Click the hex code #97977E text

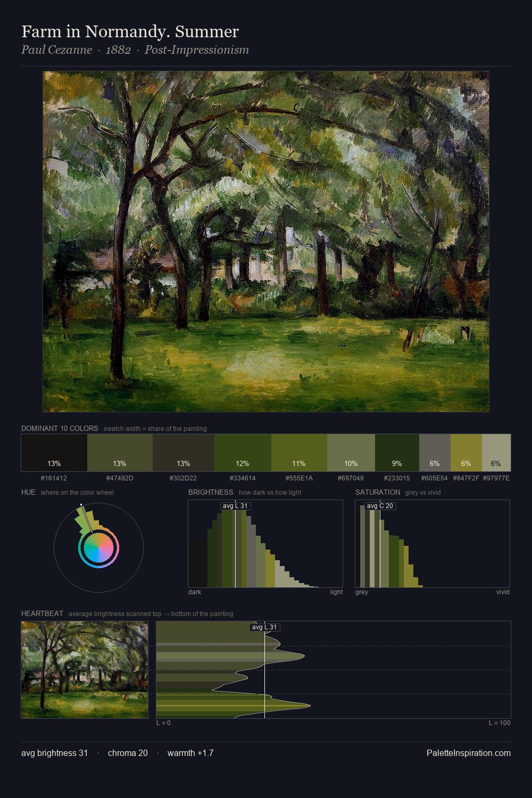coord(496,478)
